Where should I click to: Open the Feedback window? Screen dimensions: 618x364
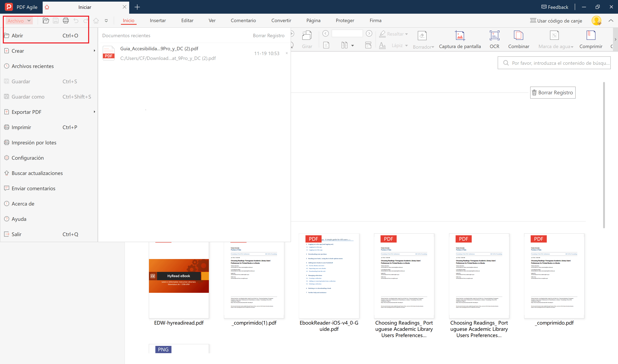[555, 7]
